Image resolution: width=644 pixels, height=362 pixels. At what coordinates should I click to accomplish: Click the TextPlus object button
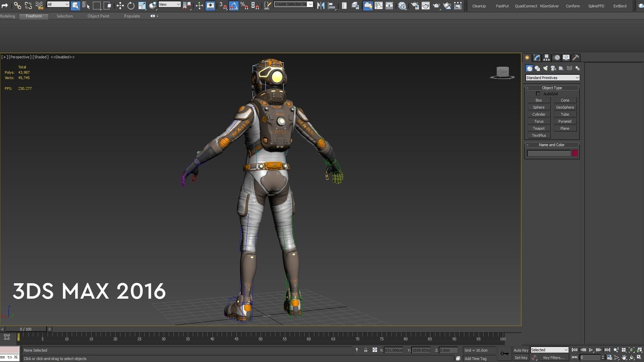(x=539, y=135)
